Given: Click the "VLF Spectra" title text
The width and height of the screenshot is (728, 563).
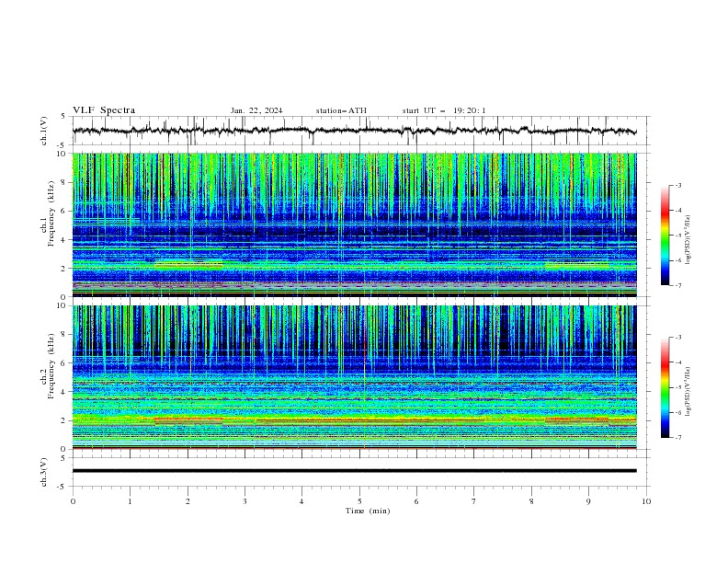Looking at the screenshot, I should [x=104, y=110].
